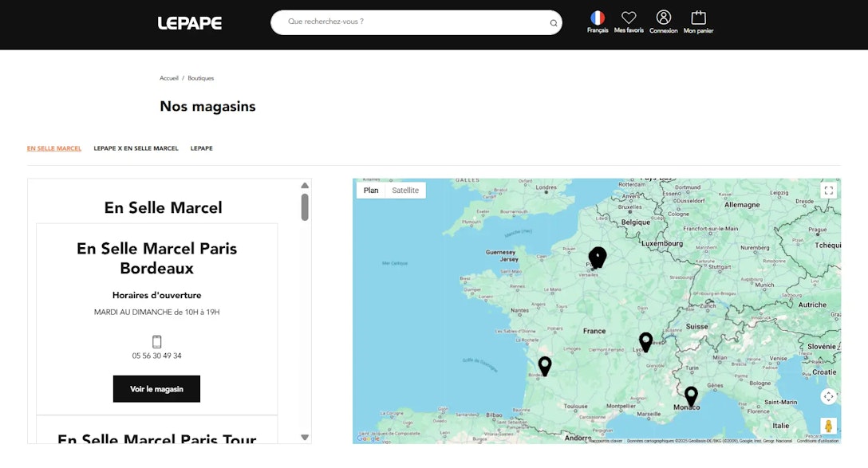Click the map camera controls icon
Image resolution: width=868 pixels, height=468 pixels.
828,396
